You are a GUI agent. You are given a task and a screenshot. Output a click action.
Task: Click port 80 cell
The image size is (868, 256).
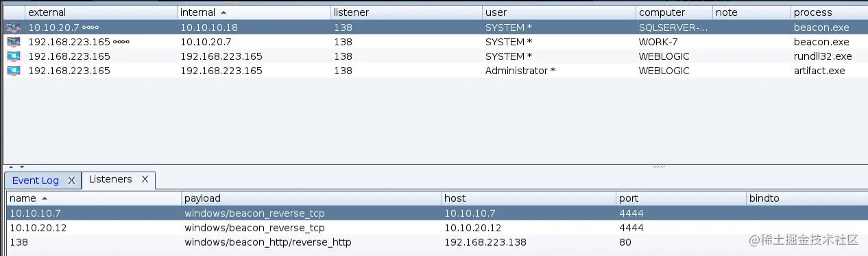click(x=625, y=242)
